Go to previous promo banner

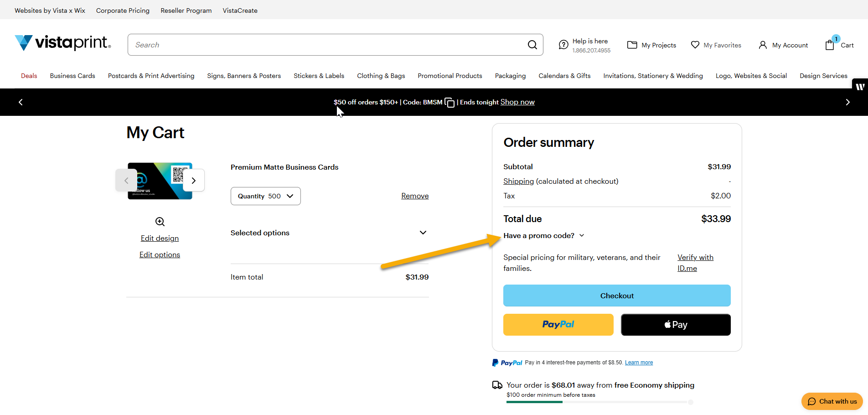(x=21, y=102)
